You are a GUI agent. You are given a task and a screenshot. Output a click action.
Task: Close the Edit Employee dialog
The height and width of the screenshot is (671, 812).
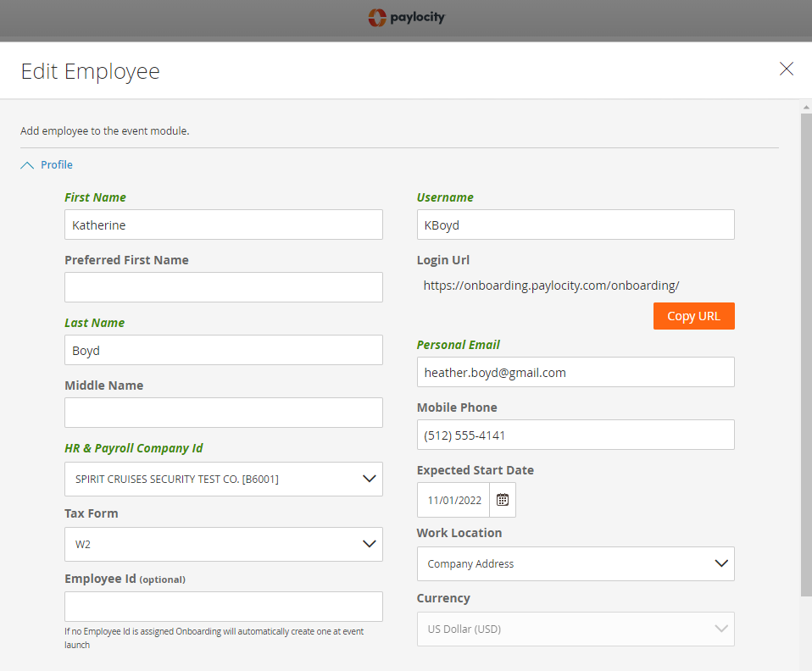[786, 69]
